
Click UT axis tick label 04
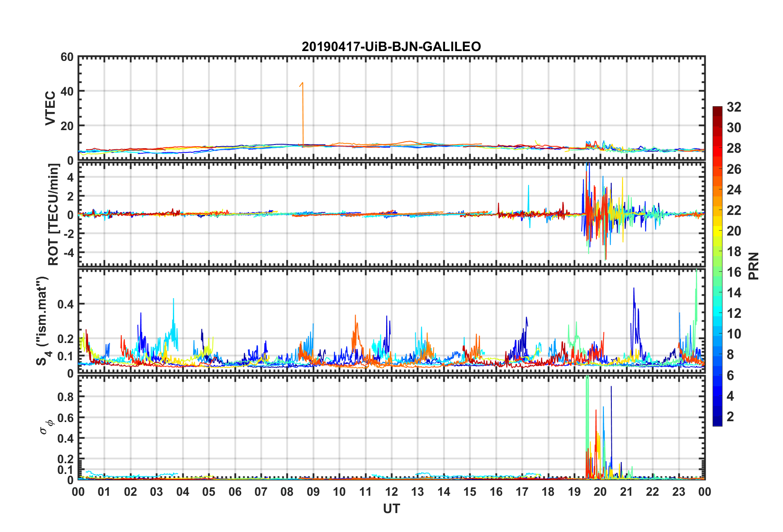(183, 492)
